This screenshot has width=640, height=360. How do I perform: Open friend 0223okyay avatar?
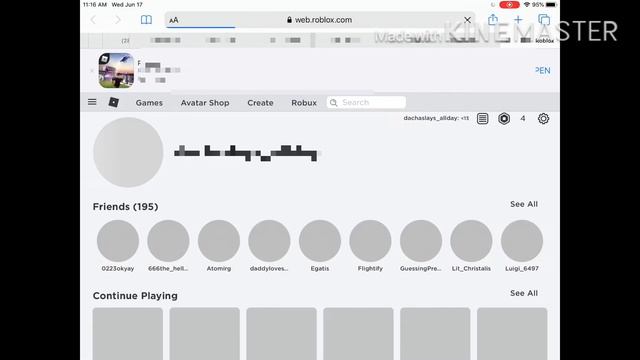pos(118,241)
